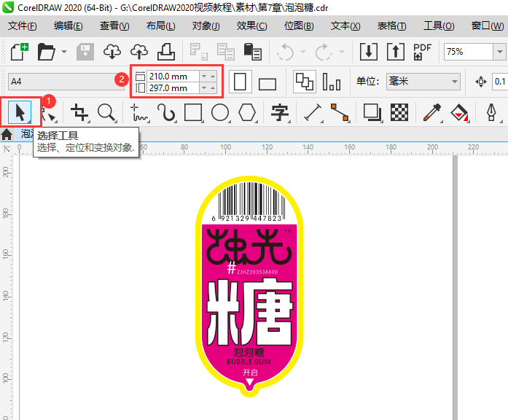Select the Freehand drawing tool
This screenshot has height=420, width=508.
[x=139, y=112]
